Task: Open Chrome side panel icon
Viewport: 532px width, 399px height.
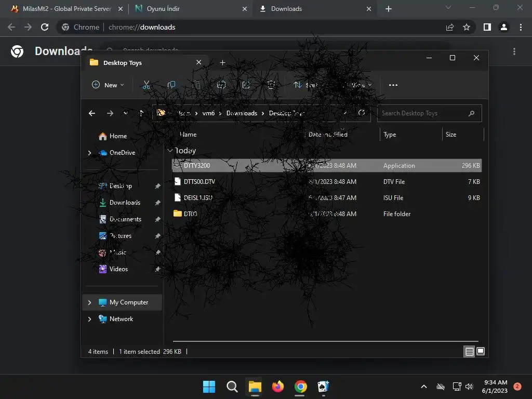Action: point(487,27)
